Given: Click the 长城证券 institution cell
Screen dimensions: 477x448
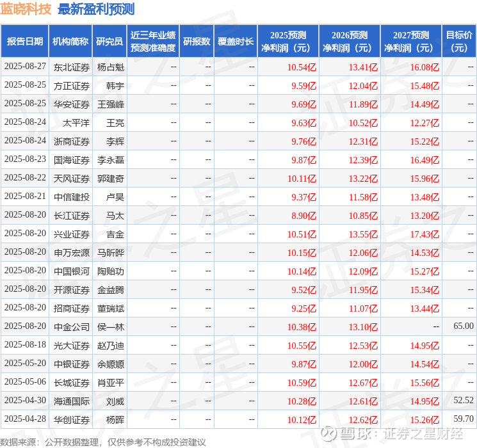Looking at the screenshot, I should (72, 383).
